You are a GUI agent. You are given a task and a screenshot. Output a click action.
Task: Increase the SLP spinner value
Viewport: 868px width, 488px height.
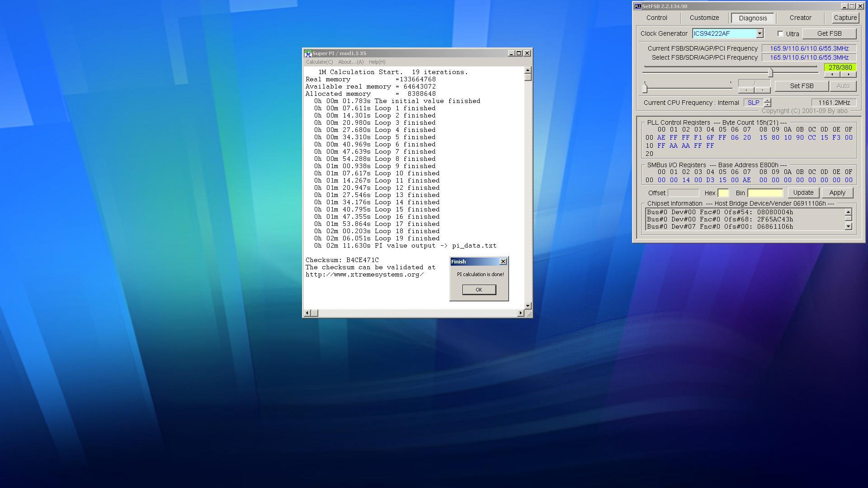coord(768,100)
